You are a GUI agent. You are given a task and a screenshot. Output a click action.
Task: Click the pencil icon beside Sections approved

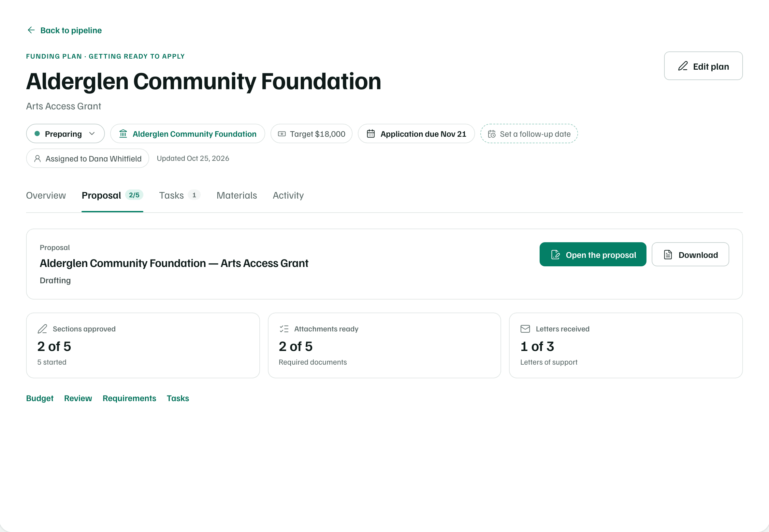[42, 329]
